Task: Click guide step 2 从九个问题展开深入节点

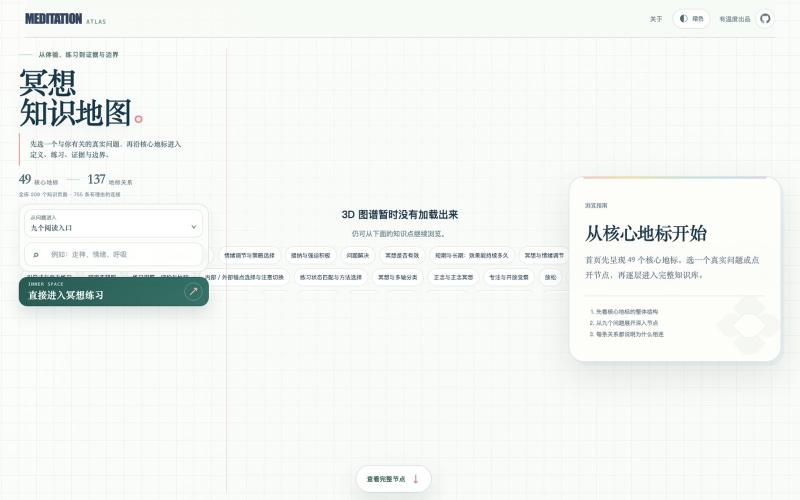Action: click(624, 323)
